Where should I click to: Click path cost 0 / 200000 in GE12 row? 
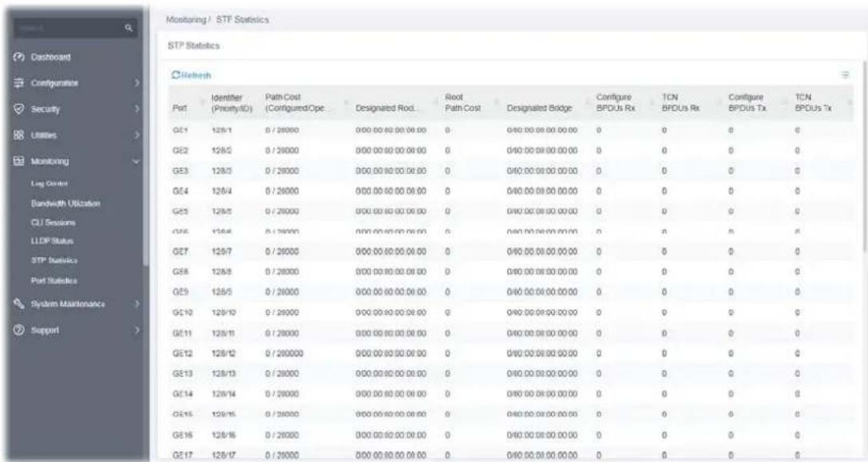[x=284, y=353]
